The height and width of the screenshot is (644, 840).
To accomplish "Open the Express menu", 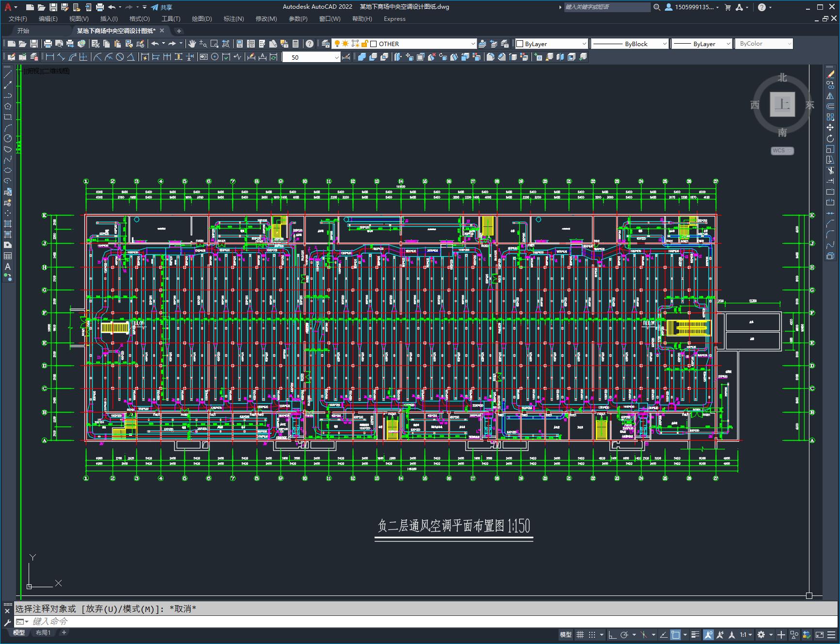I will [x=395, y=19].
